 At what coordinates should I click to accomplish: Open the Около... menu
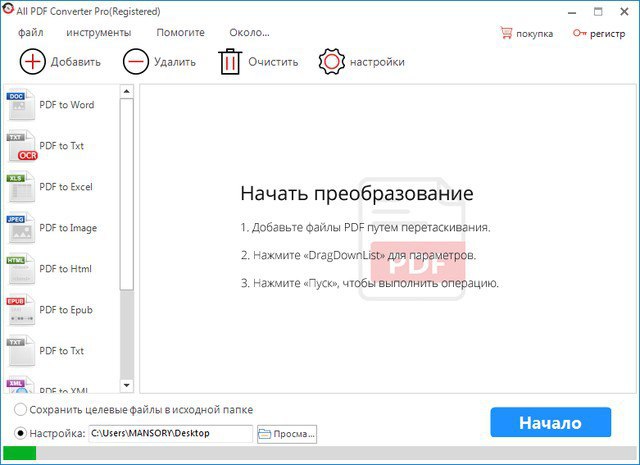pos(249,32)
